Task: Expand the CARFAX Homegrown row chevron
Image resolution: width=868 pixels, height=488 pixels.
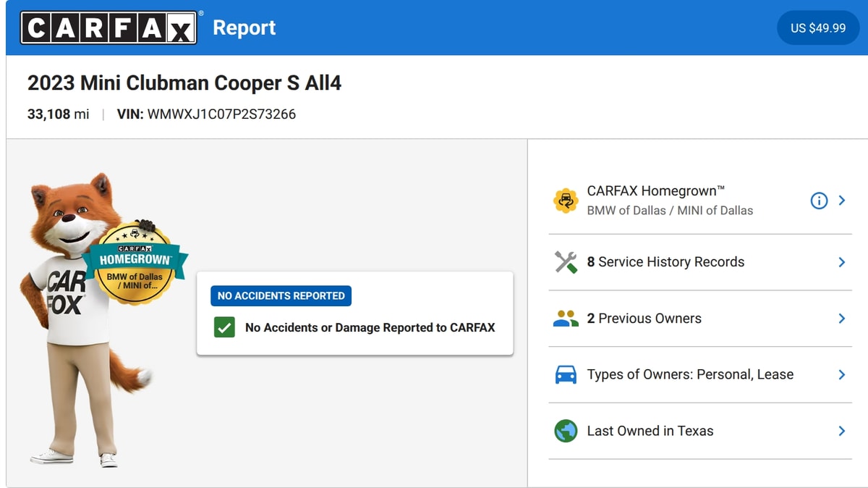Action: coord(842,201)
